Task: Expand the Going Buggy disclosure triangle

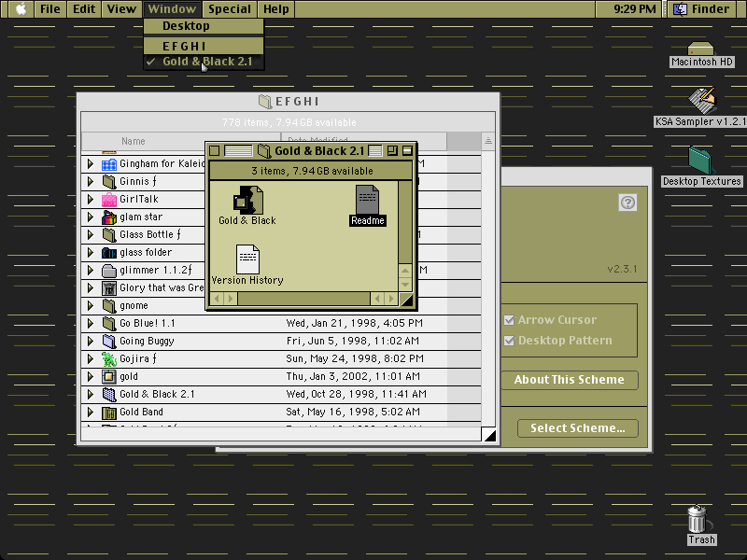Action: (90, 341)
